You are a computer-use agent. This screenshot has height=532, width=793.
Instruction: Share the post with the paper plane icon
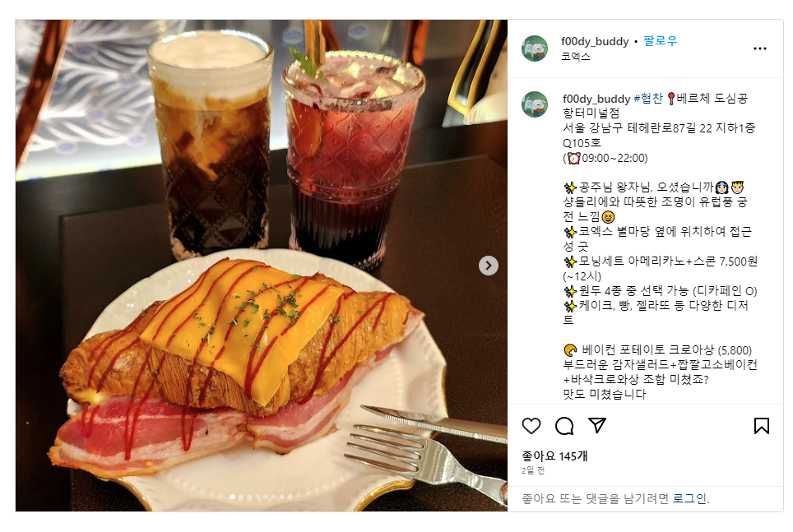click(x=597, y=425)
